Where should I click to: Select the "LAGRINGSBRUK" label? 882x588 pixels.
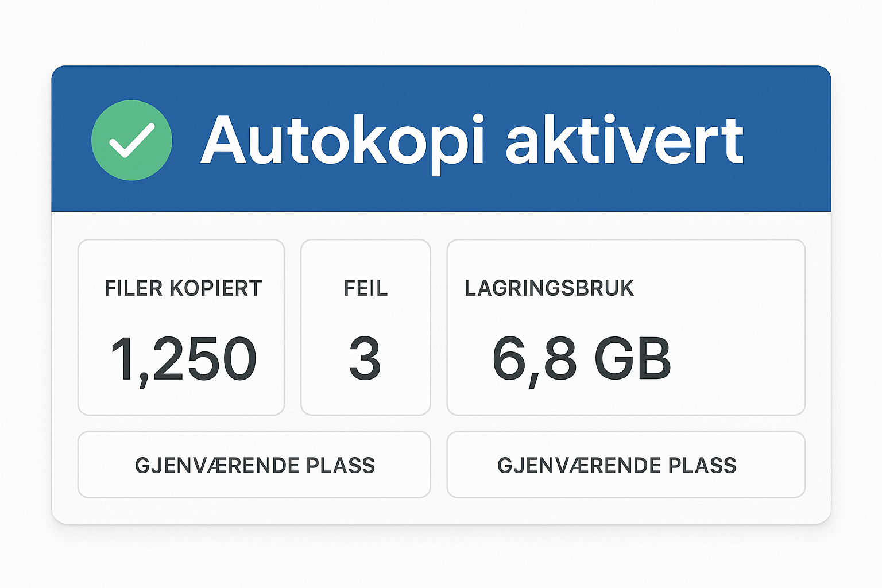point(550,288)
